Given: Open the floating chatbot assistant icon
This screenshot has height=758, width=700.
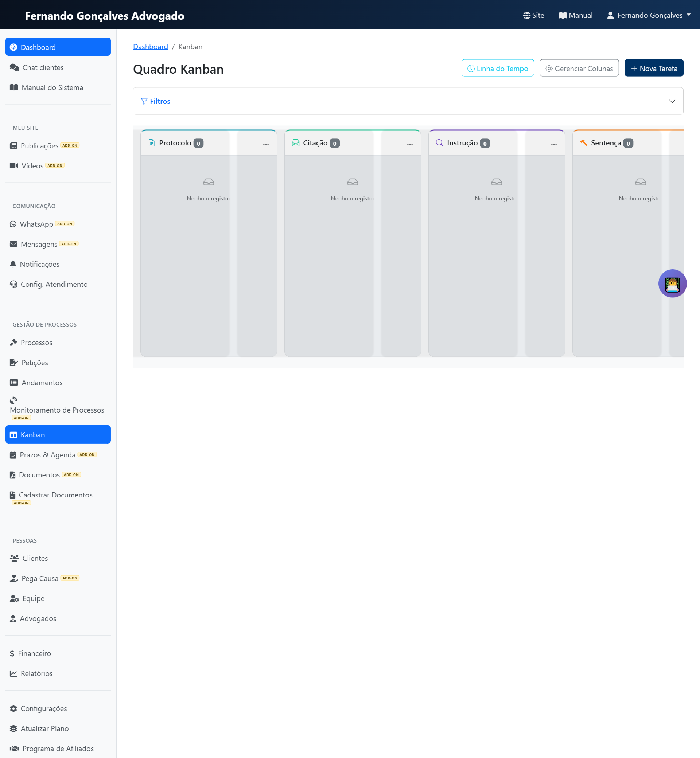Looking at the screenshot, I should click(672, 283).
